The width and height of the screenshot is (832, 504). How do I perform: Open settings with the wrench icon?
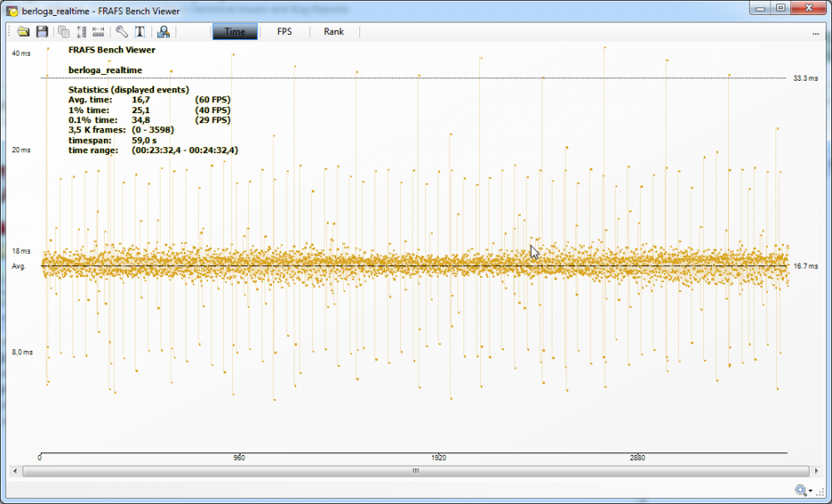click(121, 32)
